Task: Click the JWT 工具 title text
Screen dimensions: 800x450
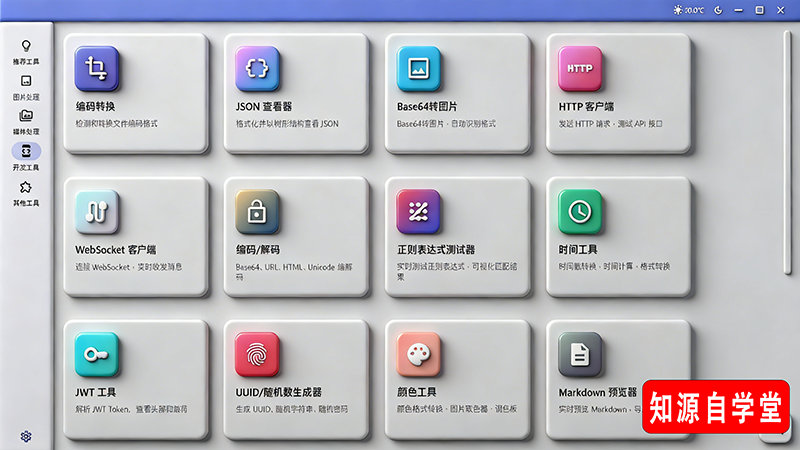Action: point(95,392)
